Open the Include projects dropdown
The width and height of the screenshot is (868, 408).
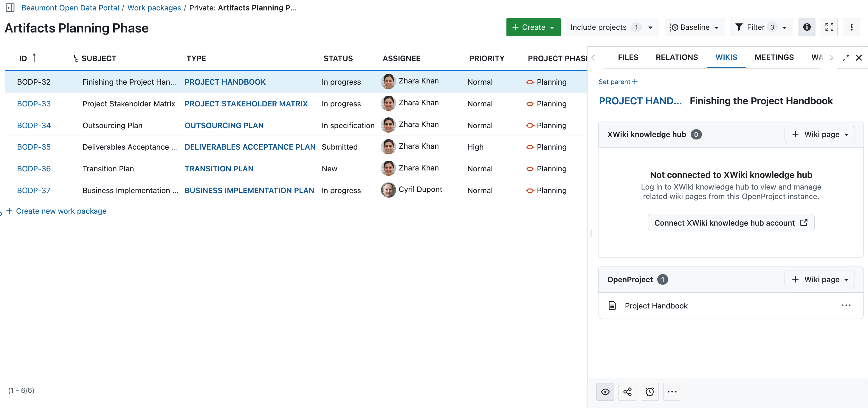pos(612,27)
